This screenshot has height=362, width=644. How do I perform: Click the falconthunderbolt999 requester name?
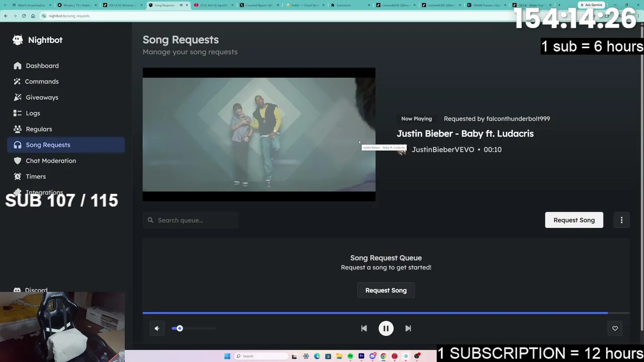click(x=518, y=119)
